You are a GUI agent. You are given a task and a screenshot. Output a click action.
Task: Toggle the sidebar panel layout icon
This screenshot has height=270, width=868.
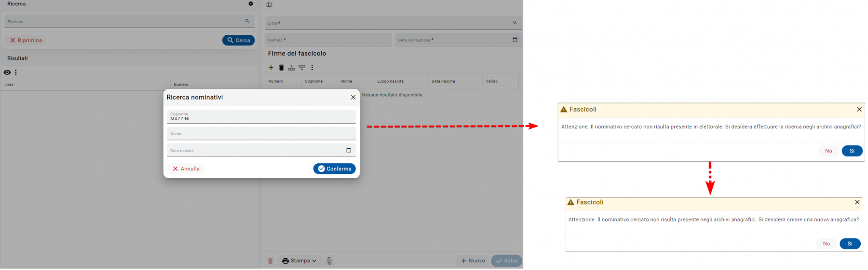[x=269, y=5]
